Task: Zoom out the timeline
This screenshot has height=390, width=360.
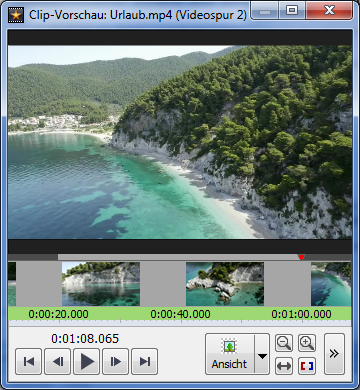Action: 284,343
